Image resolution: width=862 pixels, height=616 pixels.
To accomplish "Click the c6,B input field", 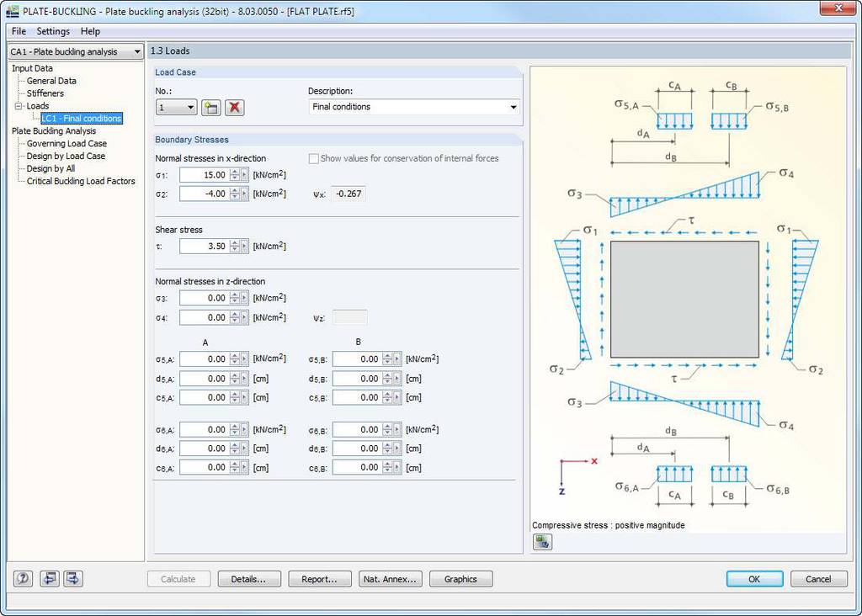I will (357, 468).
